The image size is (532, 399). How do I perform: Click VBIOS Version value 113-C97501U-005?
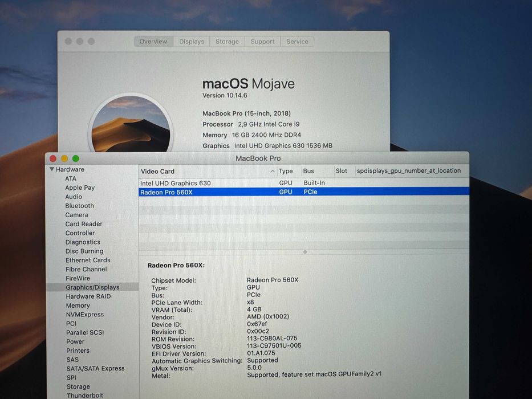click(x=274, y=346)
